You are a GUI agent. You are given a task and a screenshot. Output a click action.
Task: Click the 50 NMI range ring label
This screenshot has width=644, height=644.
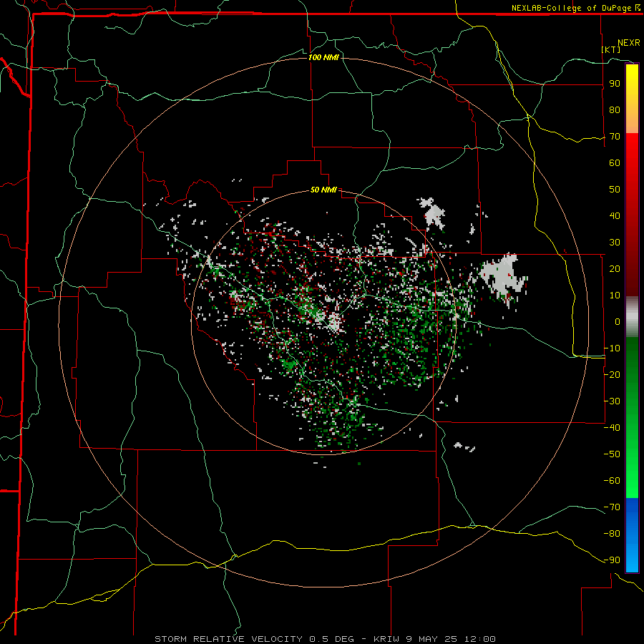[x=323, y=190]
